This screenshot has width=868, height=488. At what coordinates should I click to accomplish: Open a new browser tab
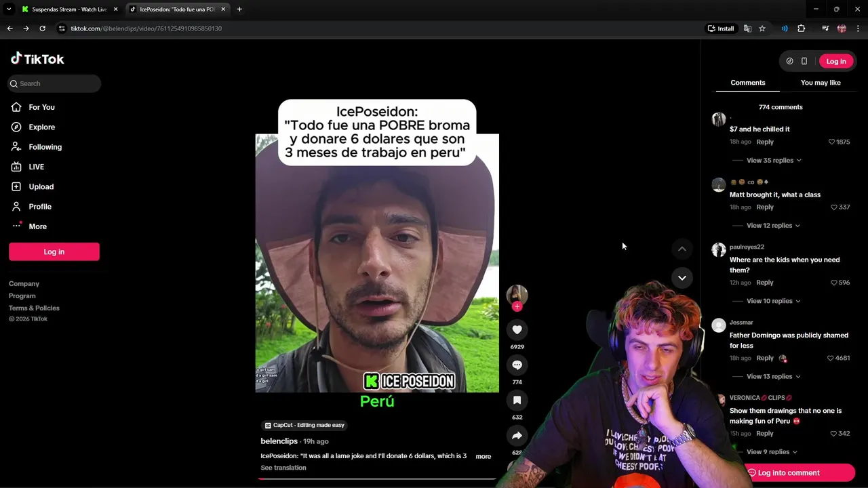click(239, 9)
